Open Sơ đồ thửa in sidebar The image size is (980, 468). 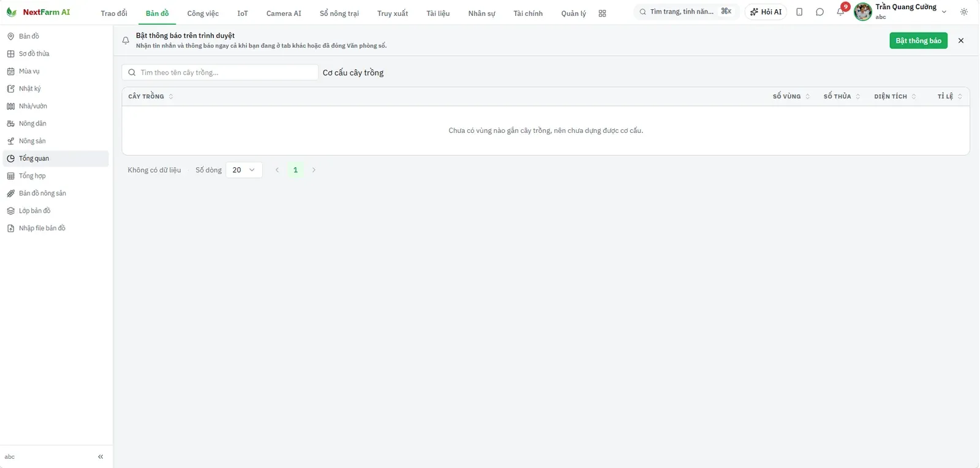56,54
